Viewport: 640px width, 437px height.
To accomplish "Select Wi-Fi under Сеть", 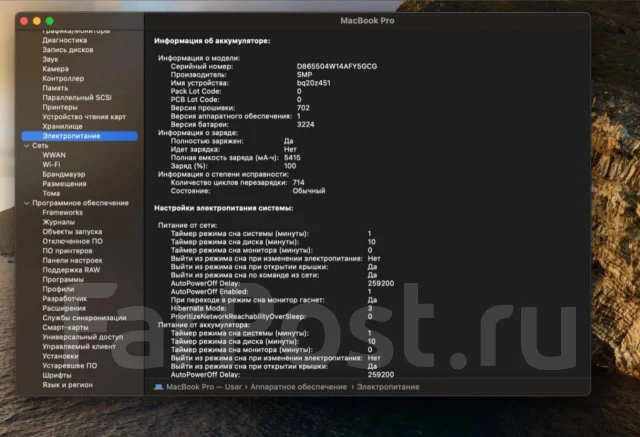I will (x=51, y=164).
